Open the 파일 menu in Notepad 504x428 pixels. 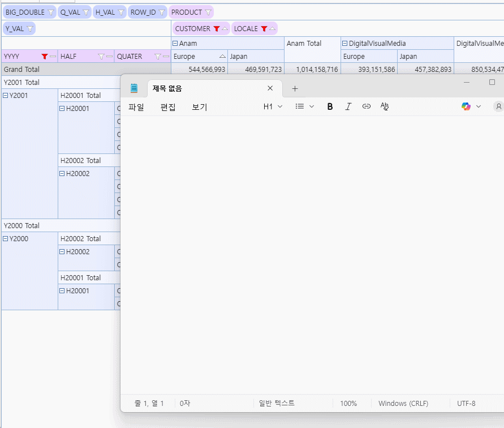pyautogui.click(x=136, y=107)
